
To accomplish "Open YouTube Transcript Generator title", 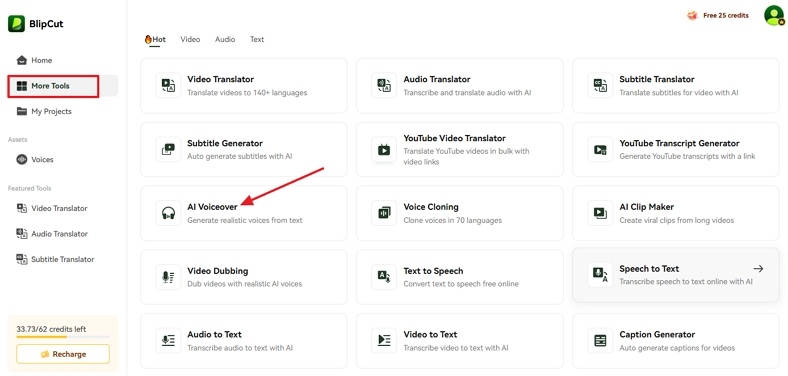I will [x=679, y=143].
